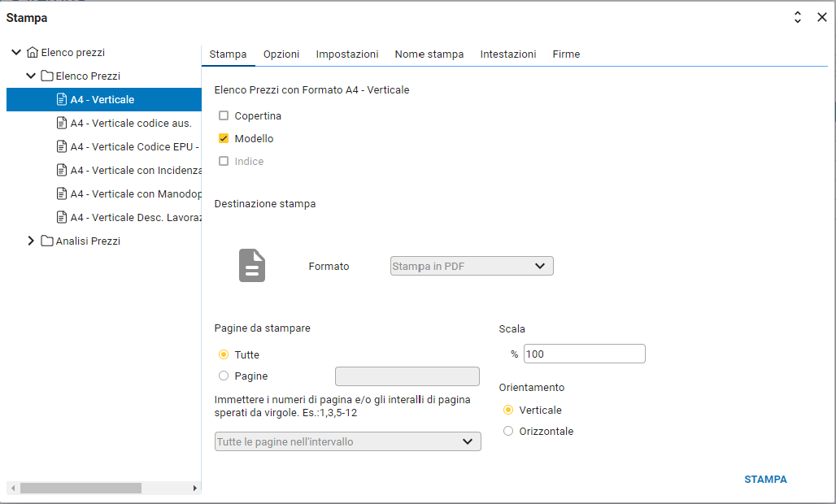Expand the Analisi Prezzi tree node
The width and height of the screenshot is (836, 504).
pyautogui.click(x=31, y=241)
